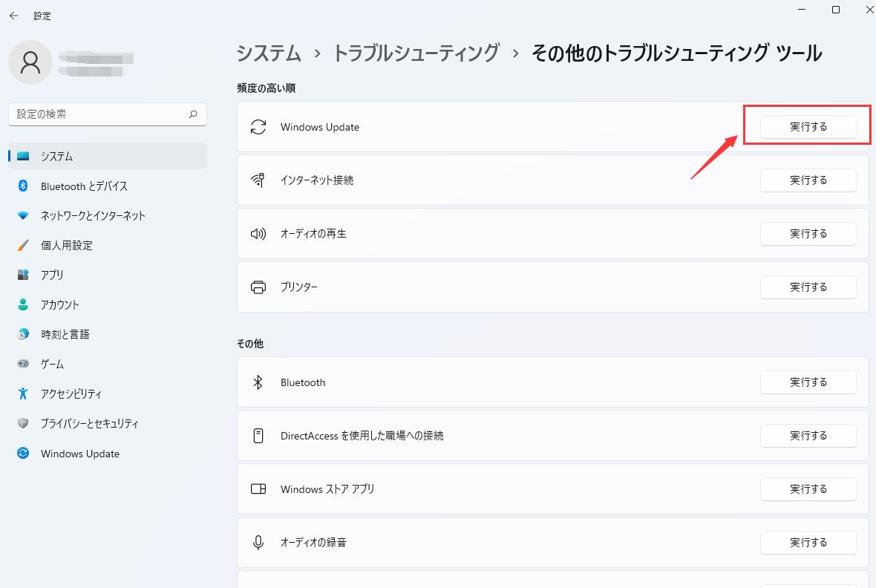Run the Windows Update troubleshooter
This screenshot has height=588, width=876.
click(x=808, y=127)
